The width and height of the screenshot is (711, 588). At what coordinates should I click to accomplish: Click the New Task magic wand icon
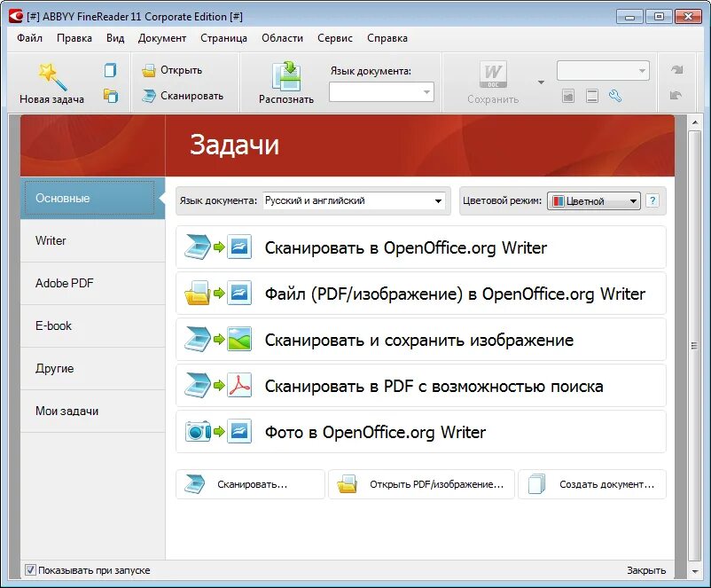[x=52, y=76]
